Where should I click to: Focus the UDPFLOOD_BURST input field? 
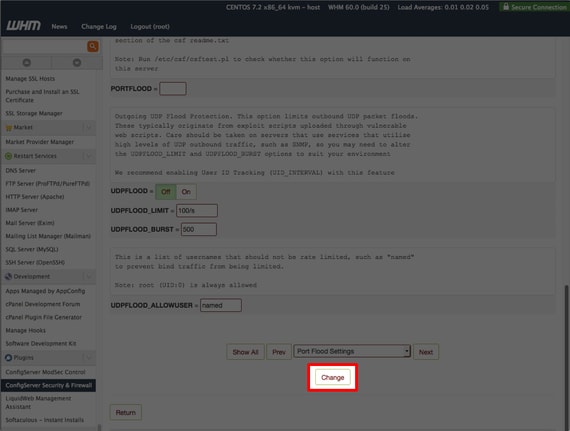tap(199, 229)
